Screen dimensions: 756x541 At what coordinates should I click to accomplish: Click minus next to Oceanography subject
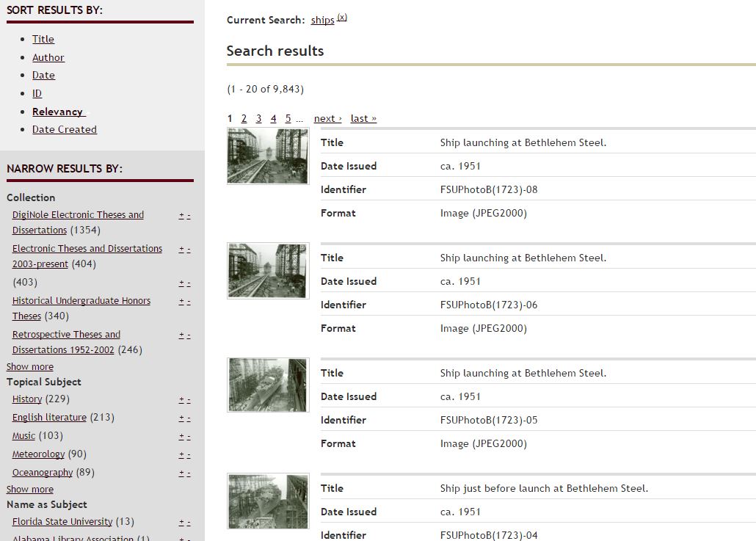click(189, 473)
